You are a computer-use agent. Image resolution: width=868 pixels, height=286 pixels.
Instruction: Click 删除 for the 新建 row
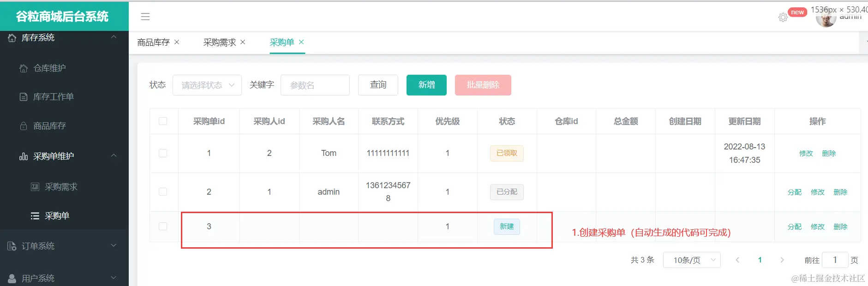click(840, 226)
